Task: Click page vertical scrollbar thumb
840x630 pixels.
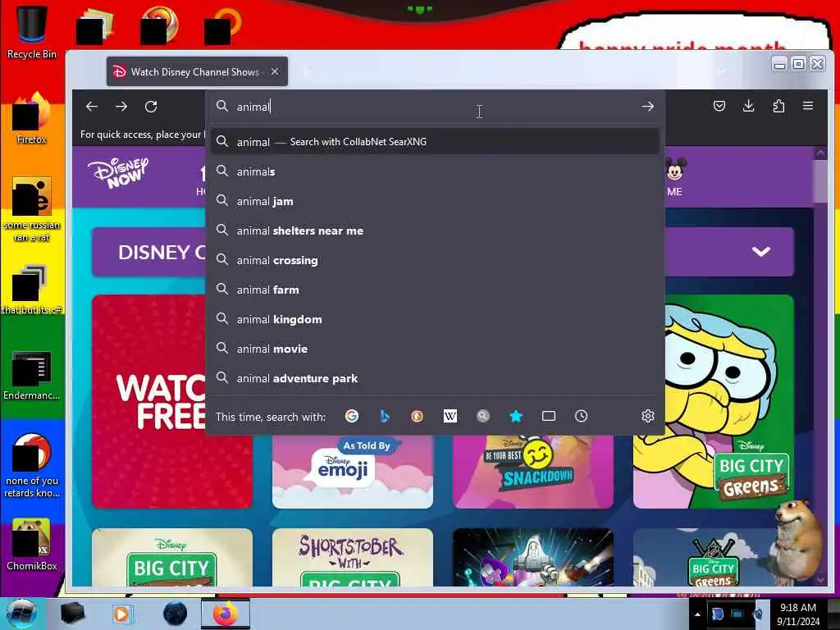Action: click(x=820, y=181)
